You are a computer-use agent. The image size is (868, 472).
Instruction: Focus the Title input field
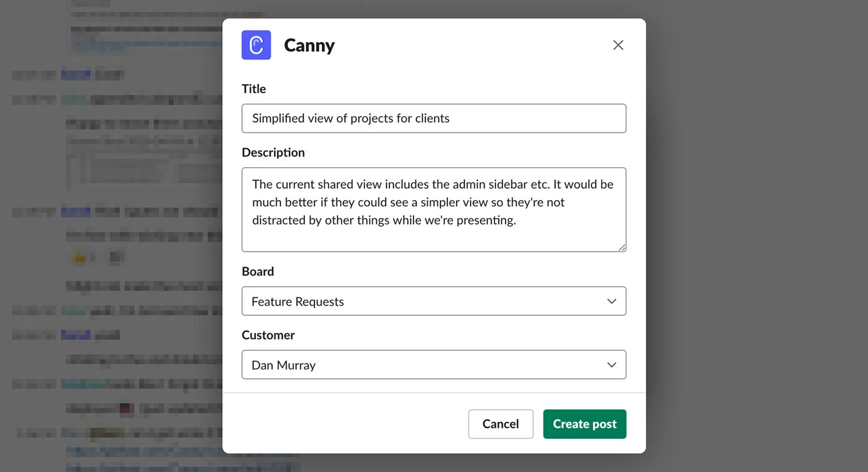(x=433, y=118)
